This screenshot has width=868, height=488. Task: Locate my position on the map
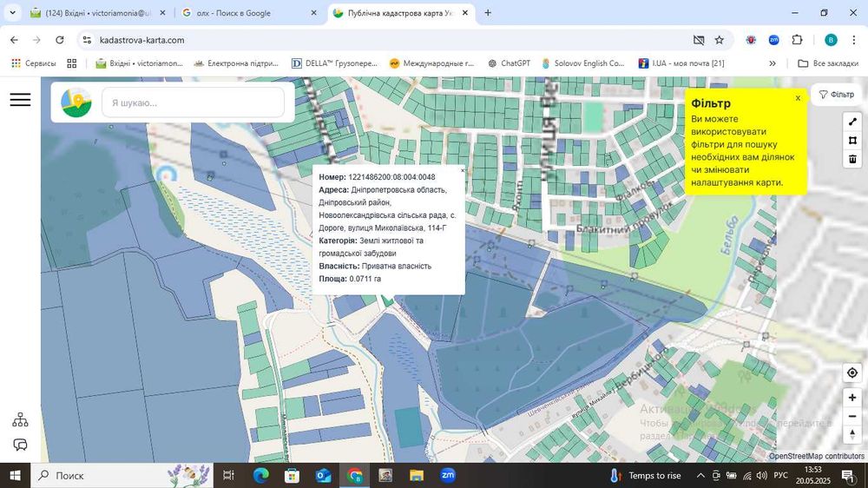pos(852,373)
